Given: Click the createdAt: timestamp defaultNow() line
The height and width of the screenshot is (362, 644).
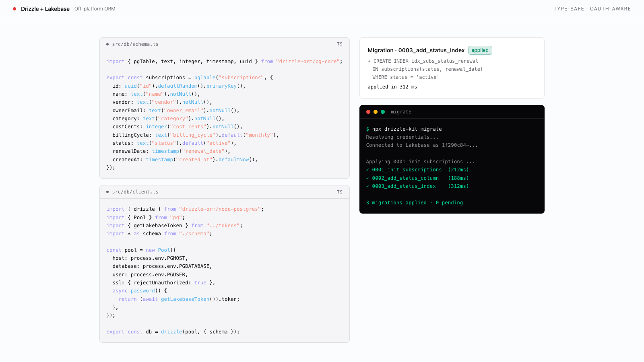Looking at the screenshot, I should point(185,160).
